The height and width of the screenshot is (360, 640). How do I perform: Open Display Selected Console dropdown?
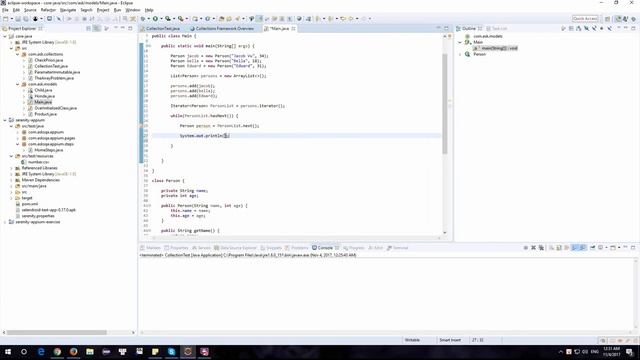coord(606,248)
